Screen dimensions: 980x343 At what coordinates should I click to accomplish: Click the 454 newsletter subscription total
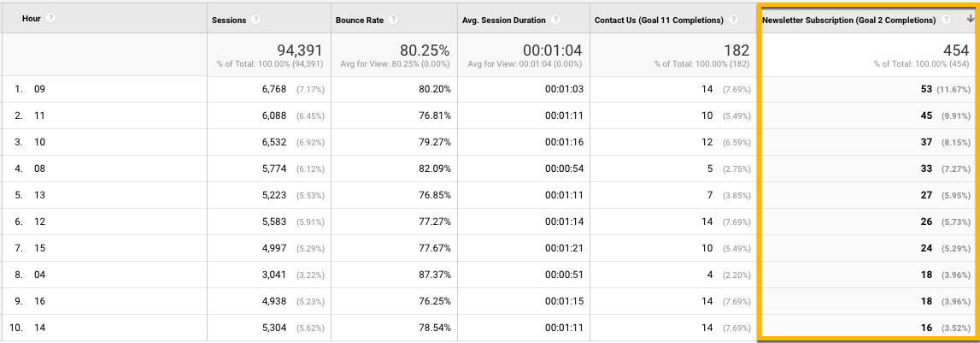pos(955,51)
